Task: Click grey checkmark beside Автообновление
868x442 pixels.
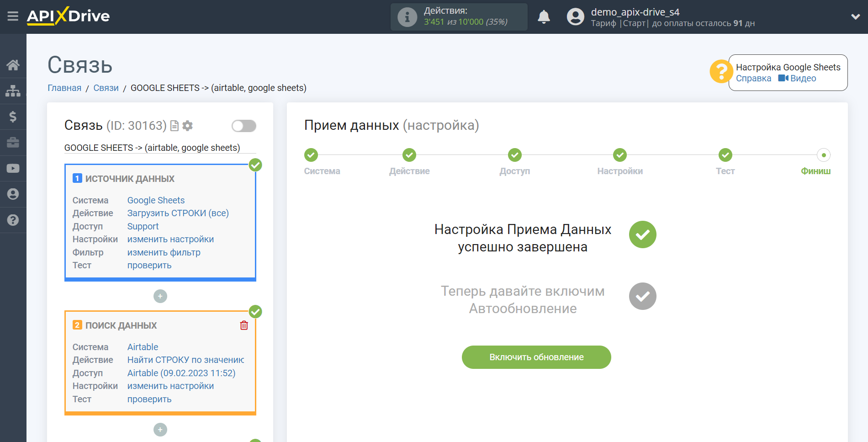Action: click(642, 296)
